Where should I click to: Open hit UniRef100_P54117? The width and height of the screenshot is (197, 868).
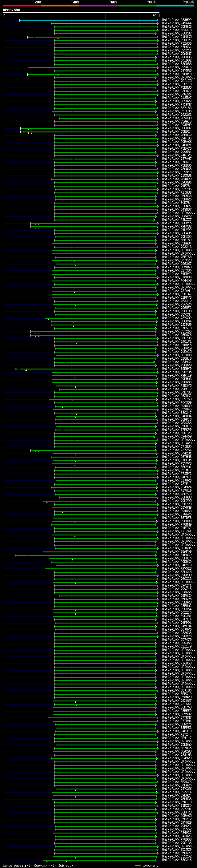click(x=177, y=737)
